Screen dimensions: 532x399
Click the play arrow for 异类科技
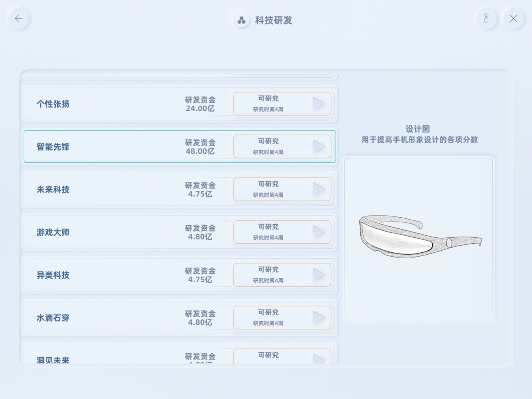[x=318, y=275]
